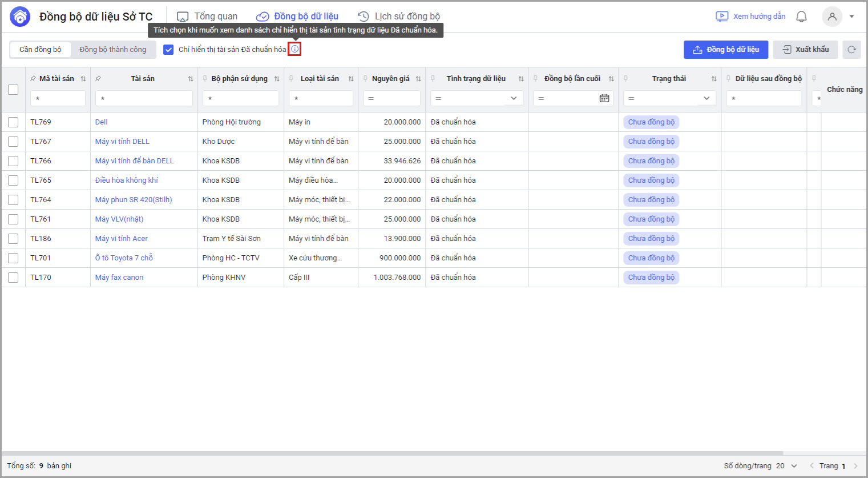Click the info icon beside Đã chuẩn hóa
Image resolution: width=868 pixels, height=478 pixels.
[x=294, y=49]
